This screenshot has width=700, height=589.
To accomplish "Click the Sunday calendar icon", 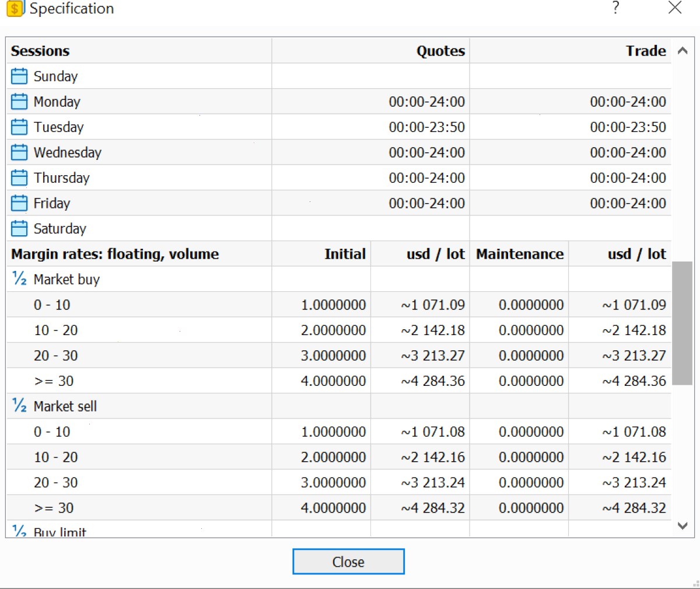I will pyautogui.click(x=19, y=76).
